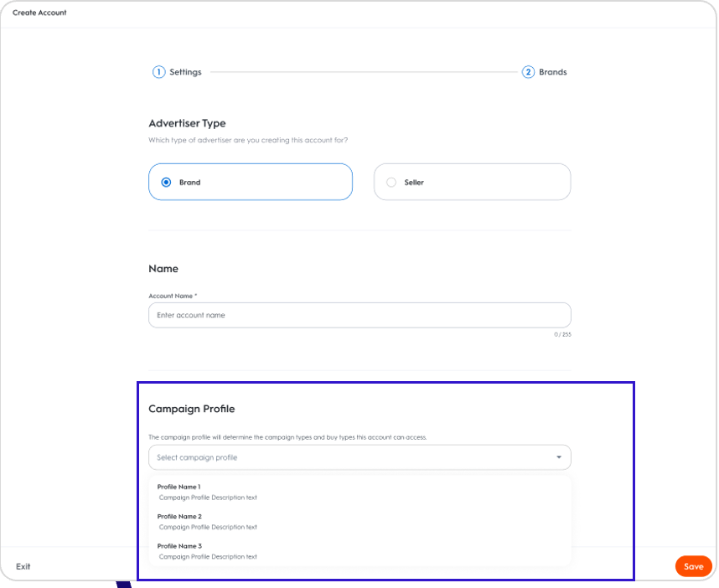This screenshot has height=588, width=719.
Task: Click the Create Account window title
Action: [x=39, y=13]
